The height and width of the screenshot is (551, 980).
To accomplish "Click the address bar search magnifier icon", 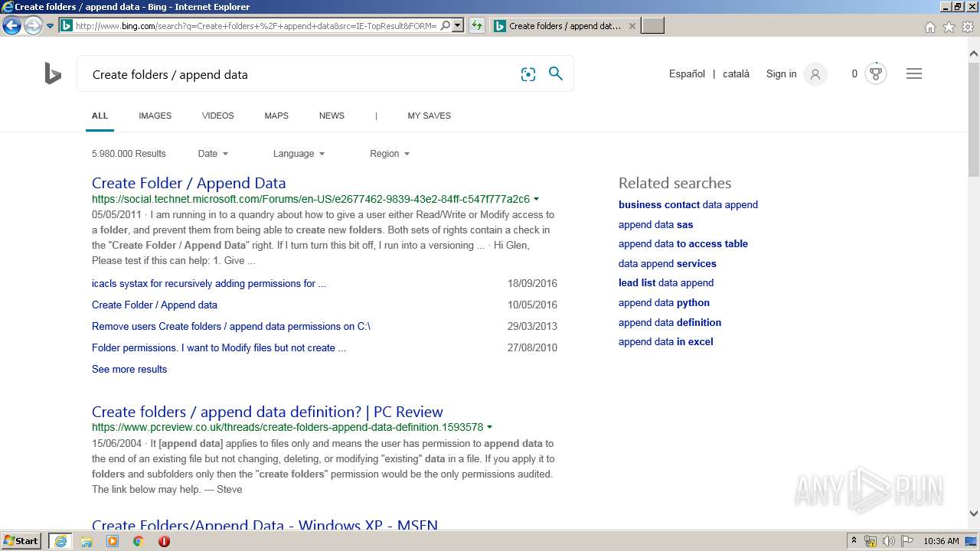I will [x=445, y=25].
